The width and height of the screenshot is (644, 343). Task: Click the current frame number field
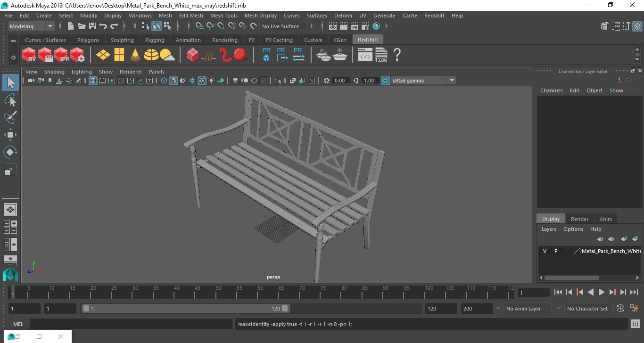click(534, 293)
